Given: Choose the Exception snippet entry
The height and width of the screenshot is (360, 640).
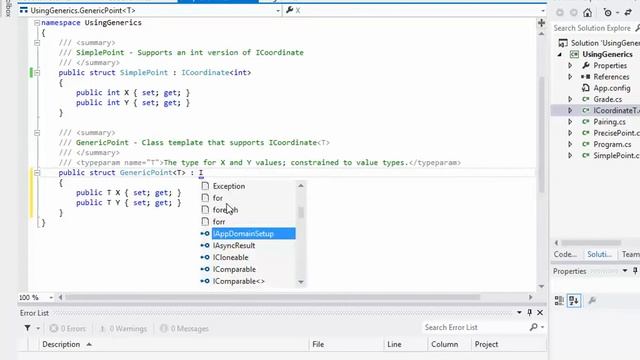Looking at the screenshot, I should [x=229, y=186].
